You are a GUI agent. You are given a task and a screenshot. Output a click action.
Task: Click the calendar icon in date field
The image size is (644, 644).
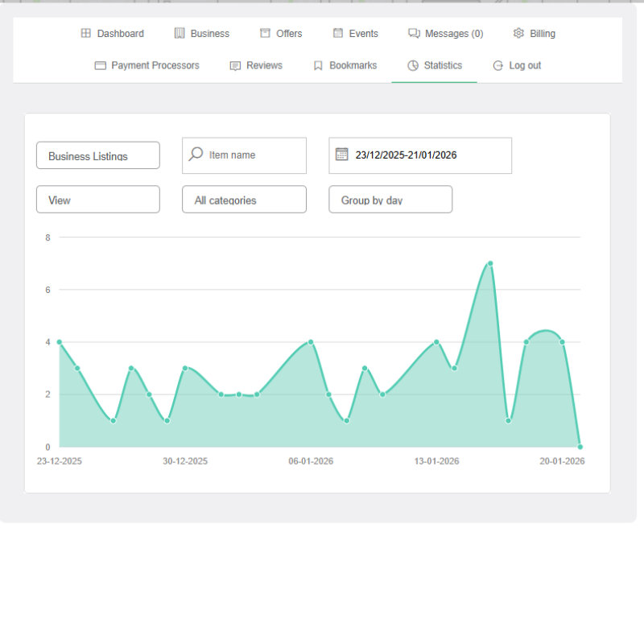(341, 155)
